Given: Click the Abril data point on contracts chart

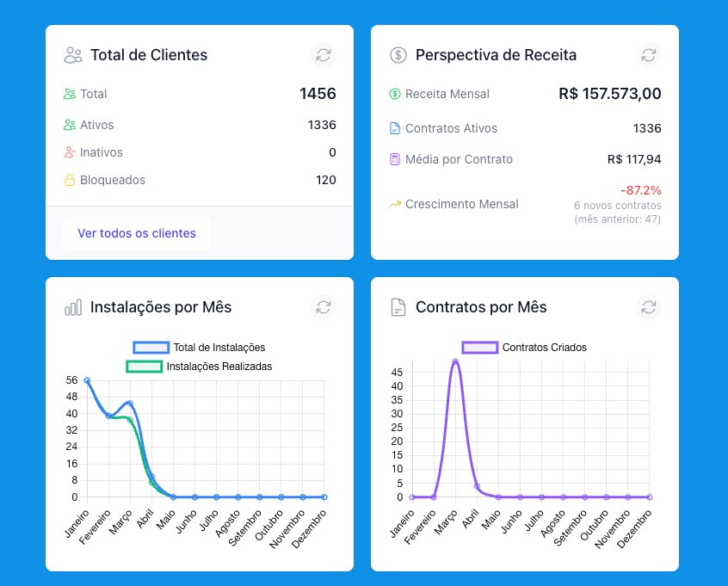Looking at the screenshot, I should (477, 486).
